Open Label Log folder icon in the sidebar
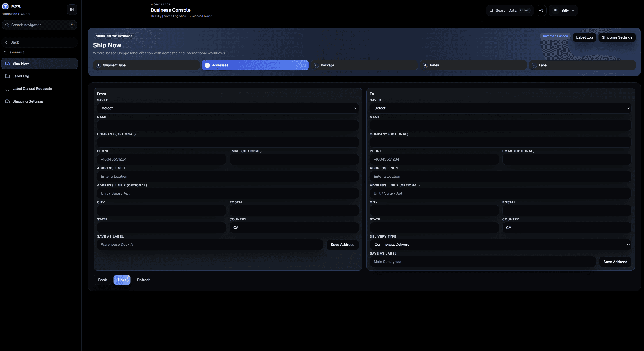The height and width of the screenshot is (351, 644). pyautogui.click(x=7, y=76)
